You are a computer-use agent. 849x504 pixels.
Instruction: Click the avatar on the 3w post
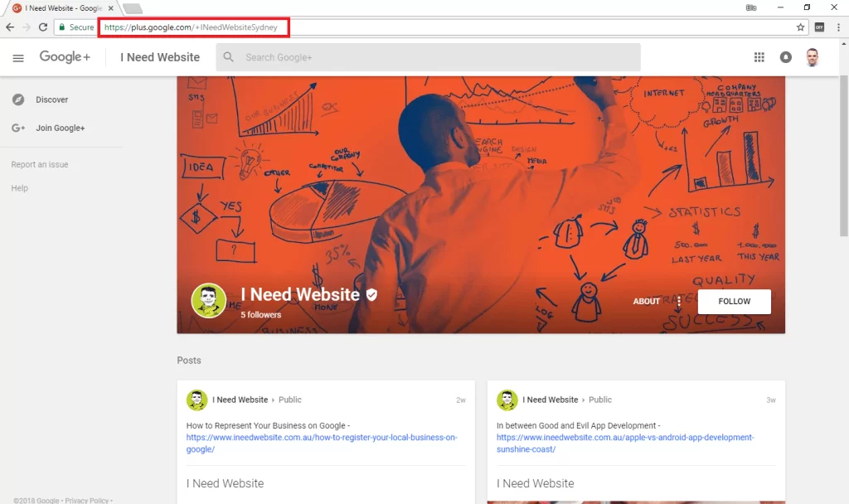point(507,400)
